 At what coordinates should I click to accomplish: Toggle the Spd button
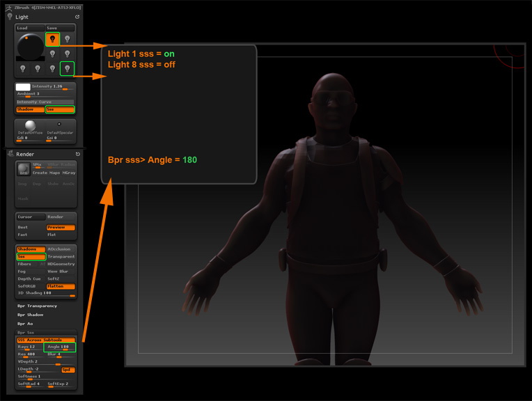coord(68,370)
